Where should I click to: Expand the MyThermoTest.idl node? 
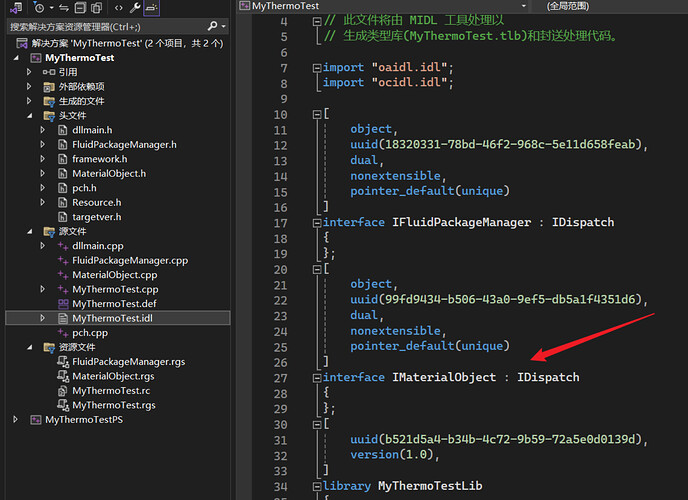coord(43,318)
